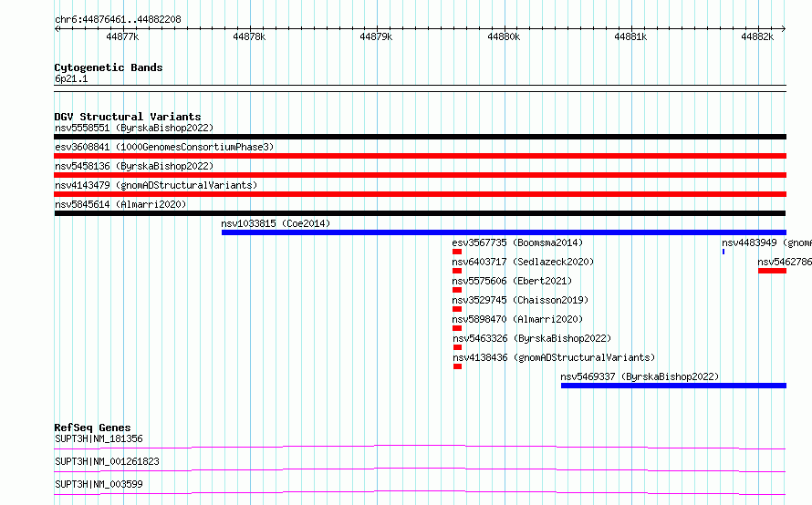
Task: Select variant label nsv5458136 (ByrskaBishop2022)
Action: pos(134,166)
